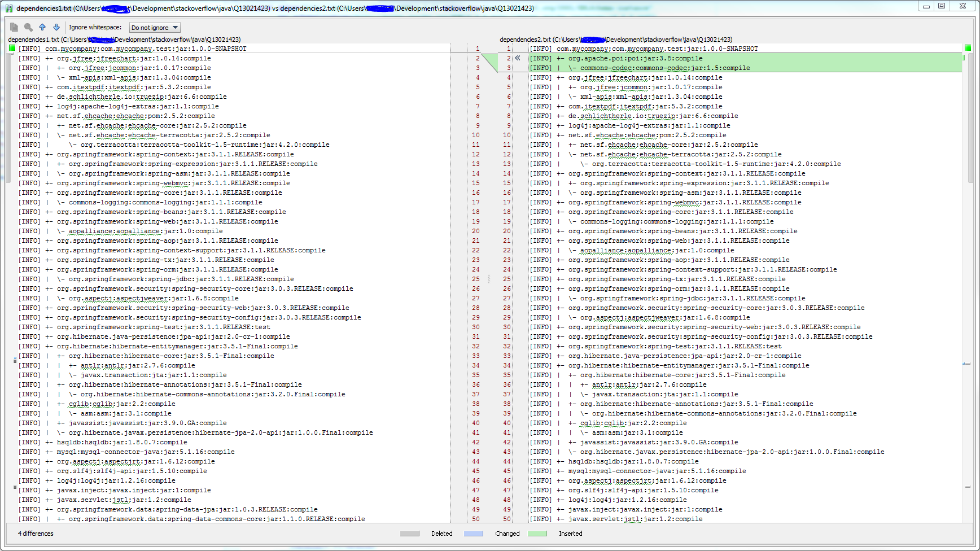Click the dependencies1.txt left pane header
This screenshot has width=980, height=551.
pyautogui.click(x=124, y=40)
